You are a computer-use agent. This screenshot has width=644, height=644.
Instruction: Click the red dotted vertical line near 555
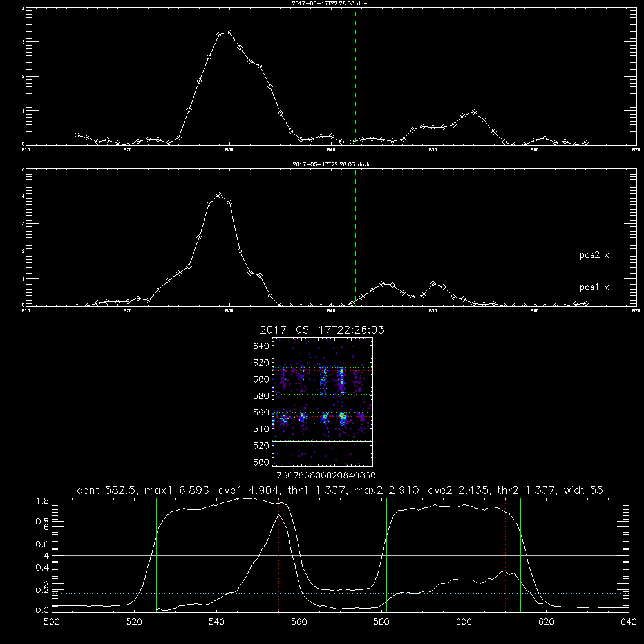click(x=278, y=556)
